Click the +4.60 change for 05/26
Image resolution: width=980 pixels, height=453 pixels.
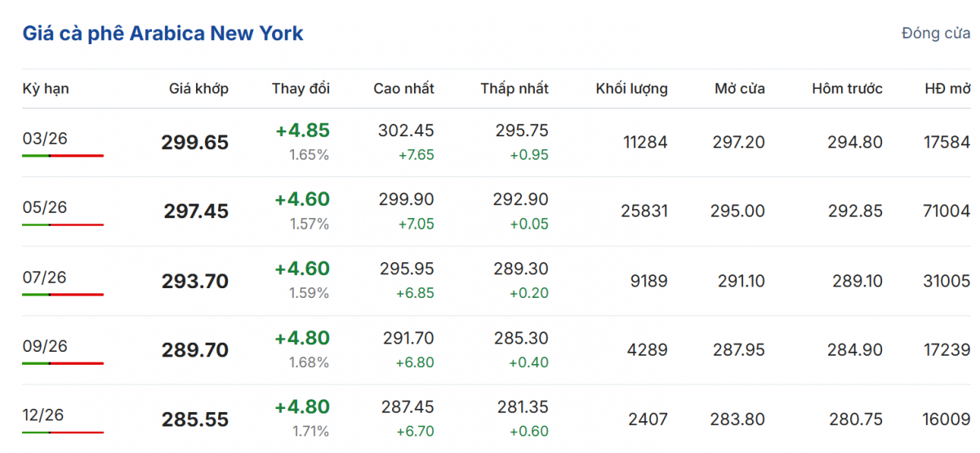point(302,200)
